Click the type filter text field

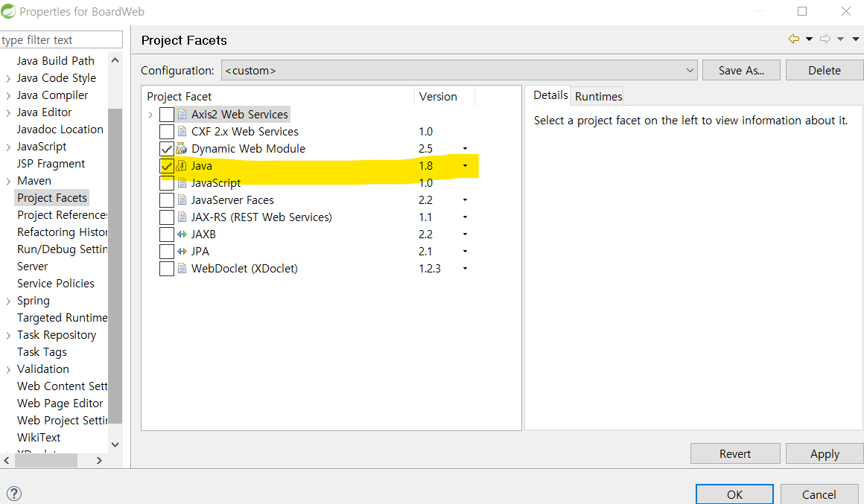[x=61, y=39]
